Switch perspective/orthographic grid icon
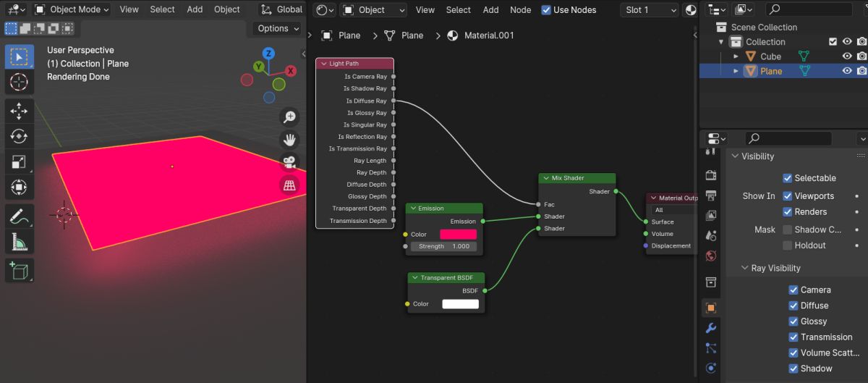This screenshot has width=868, height=383. point(289,185)
